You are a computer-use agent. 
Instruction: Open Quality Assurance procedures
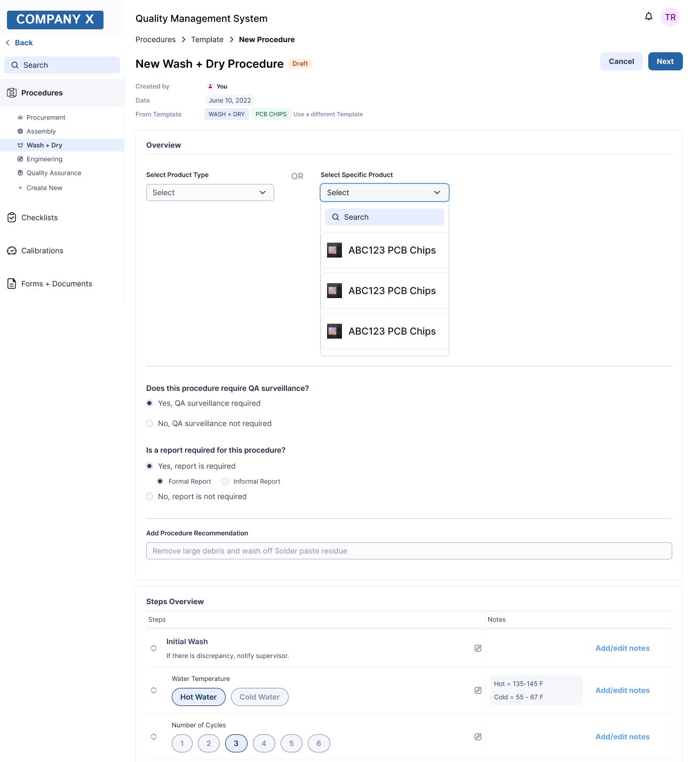(54, 173)
